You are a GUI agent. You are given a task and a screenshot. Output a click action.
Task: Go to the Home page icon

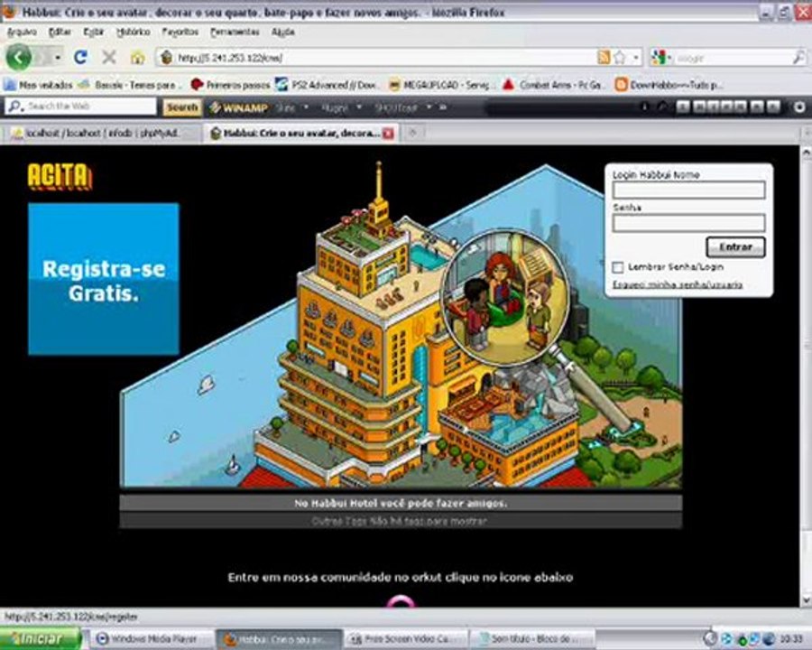coord(137,57)
